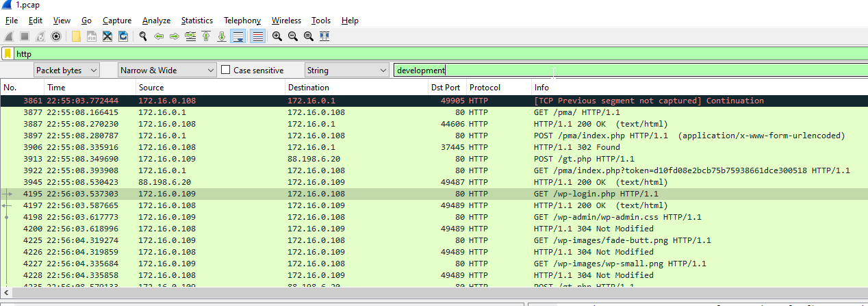This screenshot has width=868, height=306.
Task: Select packet 4225 GET fade-butt.png row
Action: pyautogui.click(x=434, y=240)
